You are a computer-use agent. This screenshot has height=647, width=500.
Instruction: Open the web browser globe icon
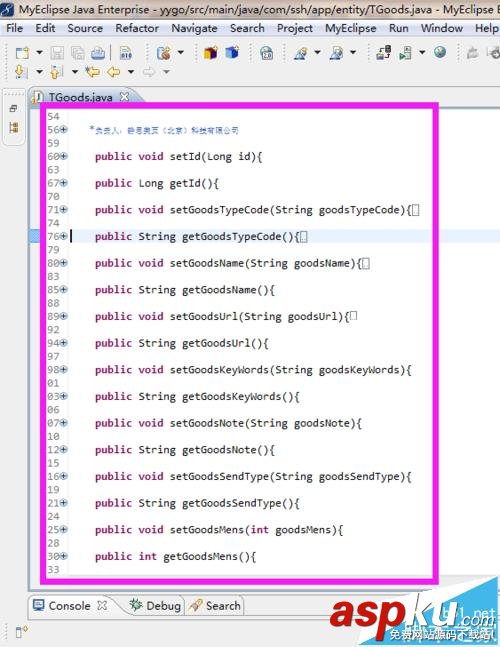coord(440,52)
